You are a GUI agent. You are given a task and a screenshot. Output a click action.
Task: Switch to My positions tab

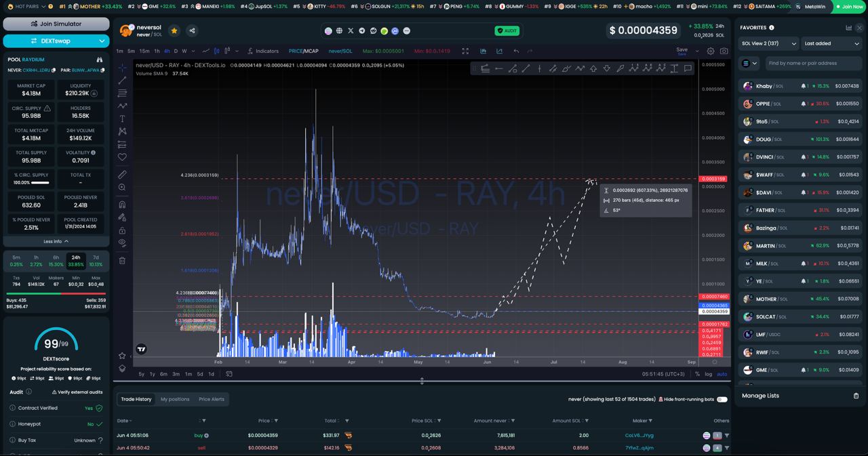pyautogui.click(x=175, y=399)
